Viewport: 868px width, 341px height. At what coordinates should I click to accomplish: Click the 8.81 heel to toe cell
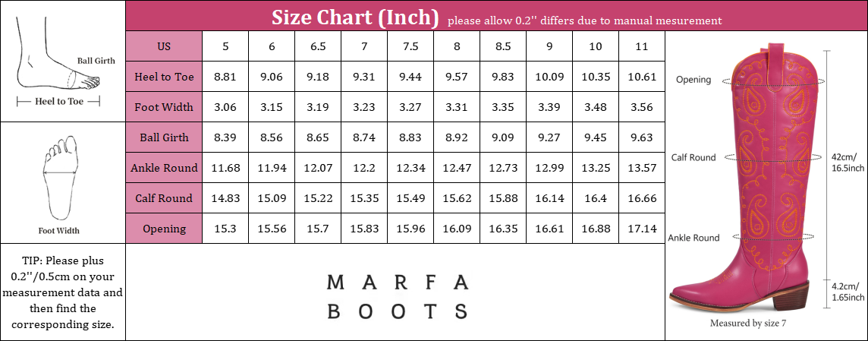(225, 77)
